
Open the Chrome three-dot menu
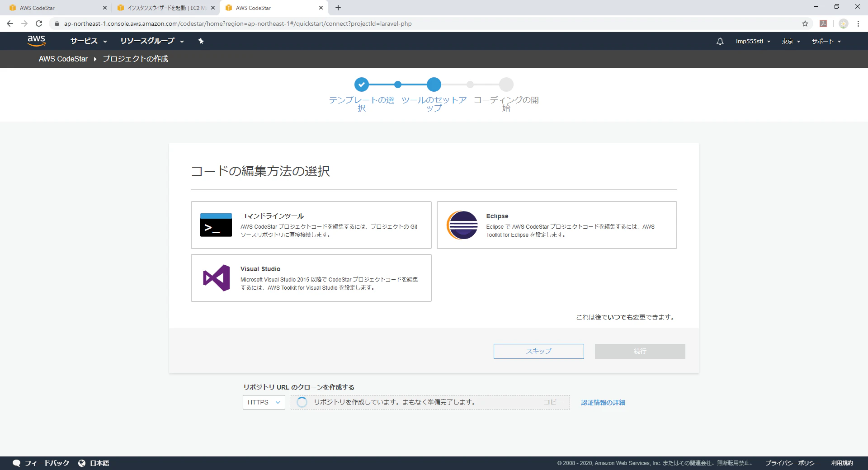[x=858, y=23]
